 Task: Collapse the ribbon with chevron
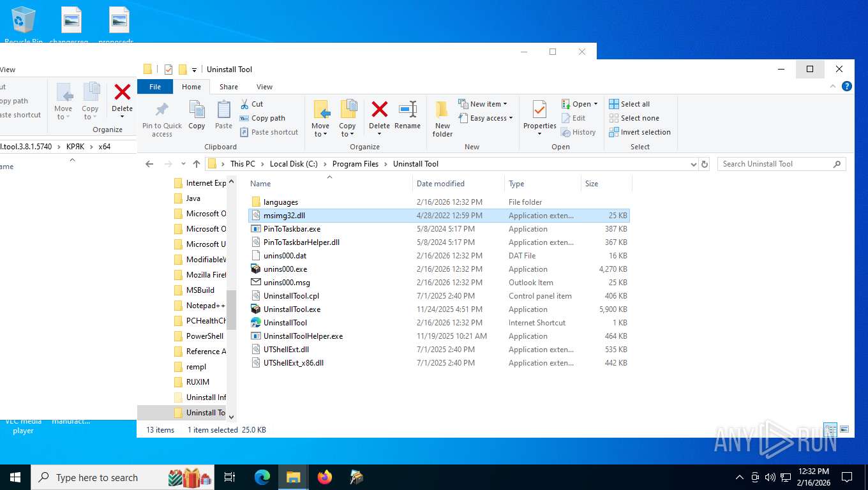click(x=832, y=87)
